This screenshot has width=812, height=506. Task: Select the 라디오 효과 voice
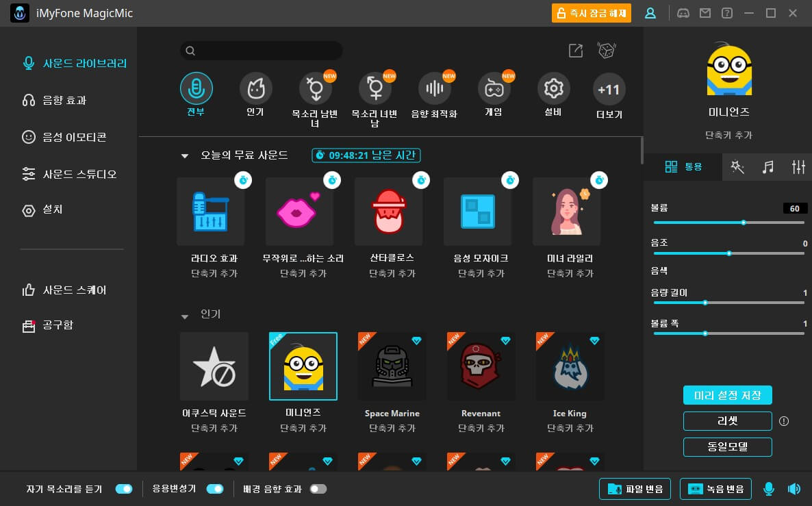211,212
